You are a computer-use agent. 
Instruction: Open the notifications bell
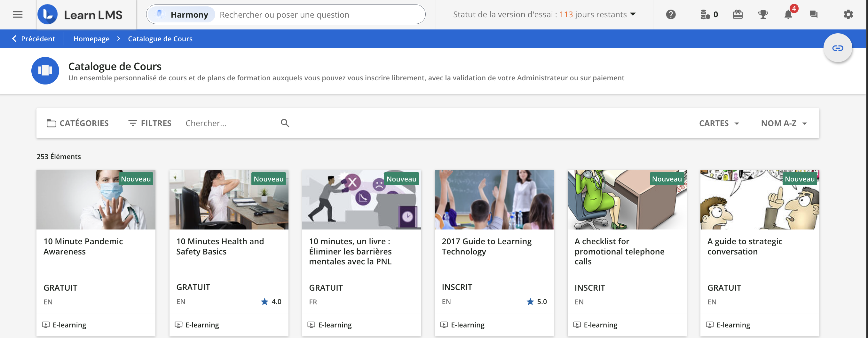click(788, 14)
